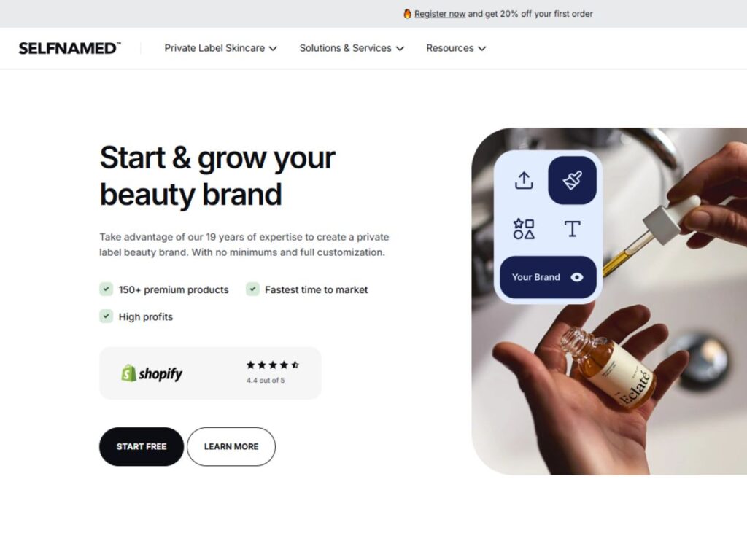Screen dimensions: 747x560
Task: Select the paint brush icon tile
Action: 572,181
